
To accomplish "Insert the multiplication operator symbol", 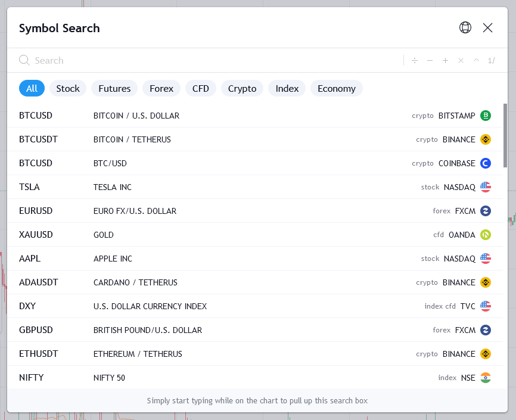I will pyautogui.click(x=461, y=61).
